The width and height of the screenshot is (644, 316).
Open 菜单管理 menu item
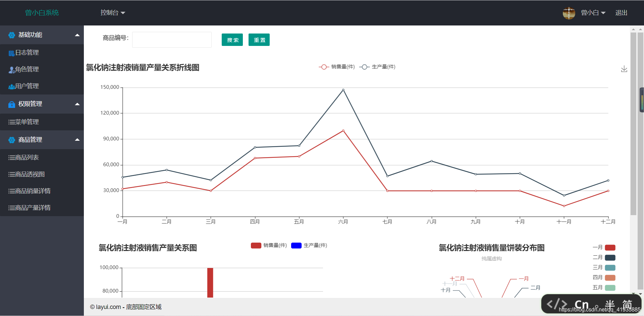pyautogui.click(x=42, y=122)
